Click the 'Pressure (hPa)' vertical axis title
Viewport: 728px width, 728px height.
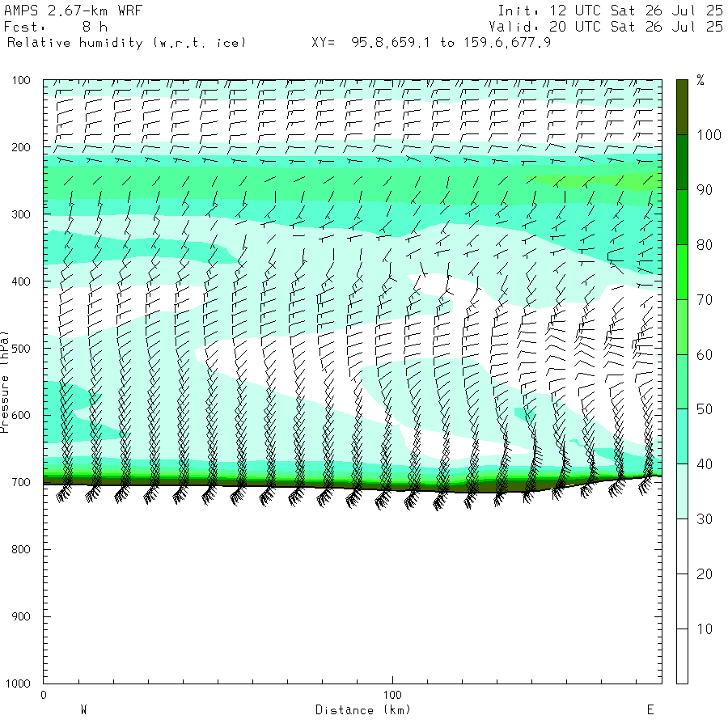pos(5,382)
